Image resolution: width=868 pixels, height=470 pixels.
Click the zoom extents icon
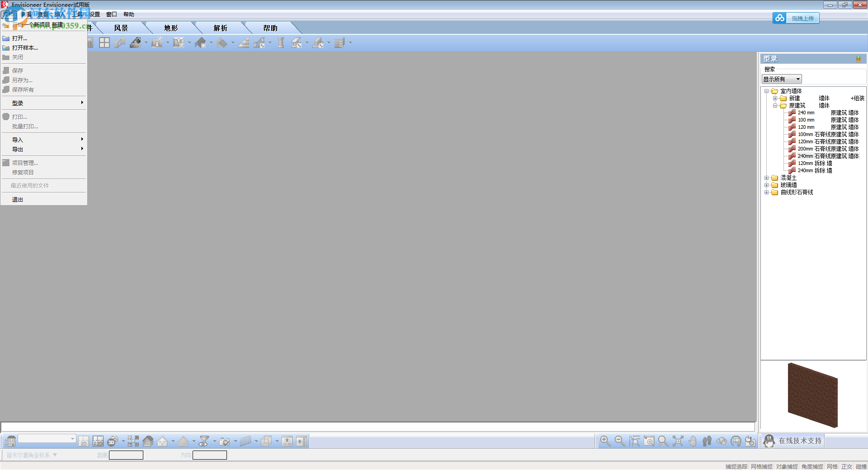pyautogui.click(x=678, y=441)
